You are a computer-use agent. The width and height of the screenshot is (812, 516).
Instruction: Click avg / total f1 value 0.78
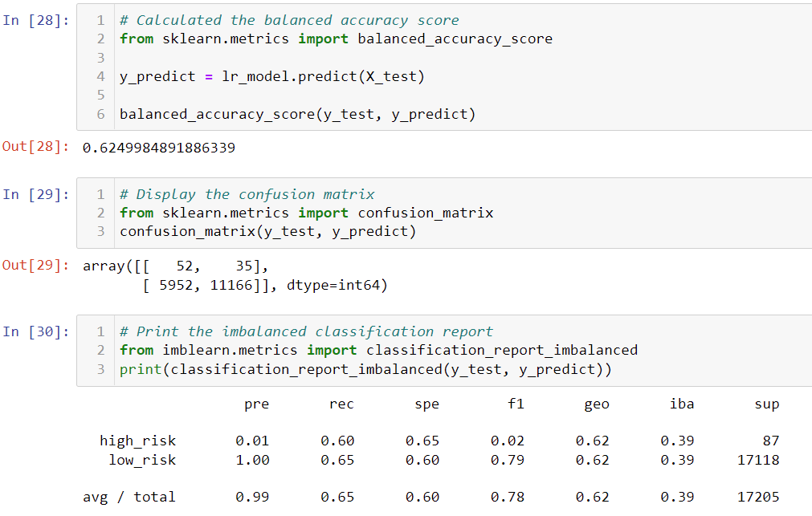click(x=508, y=498)
